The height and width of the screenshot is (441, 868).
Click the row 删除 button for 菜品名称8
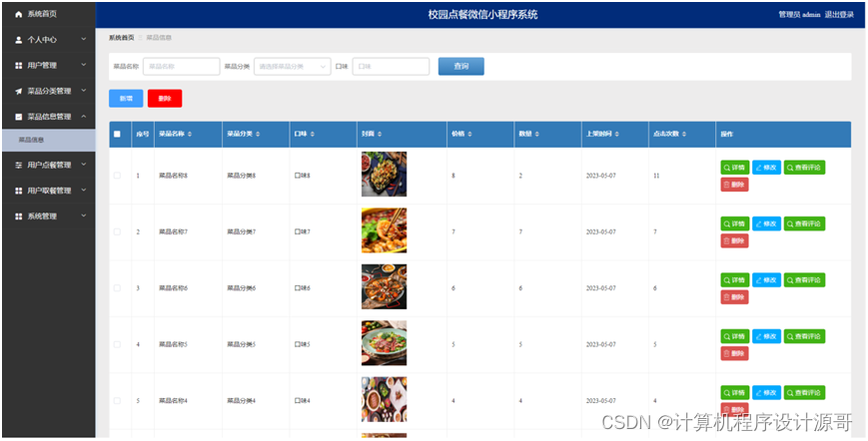tap(734, 185)
